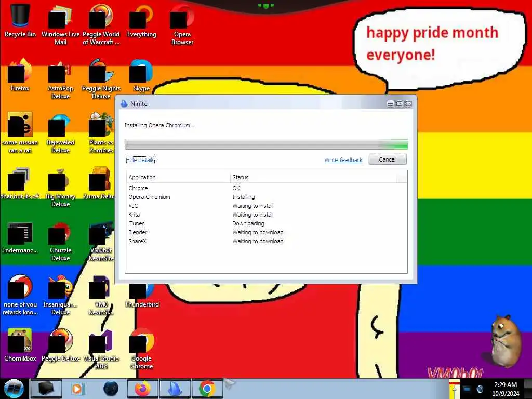Open the Skype desktop icon
The height and width of the screenshot is (399, 532).
coord(142,75)
